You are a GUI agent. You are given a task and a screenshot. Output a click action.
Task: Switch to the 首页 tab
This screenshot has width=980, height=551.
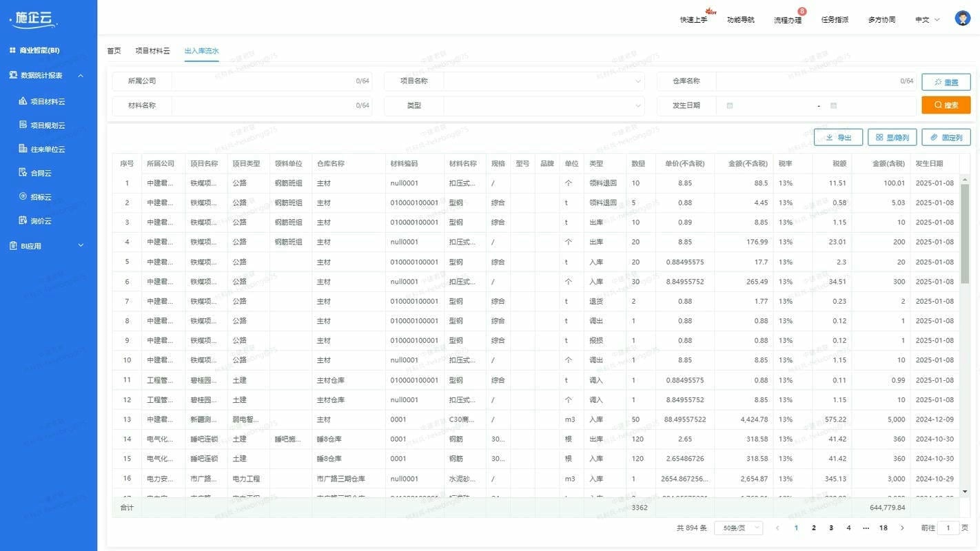[114, 51]
